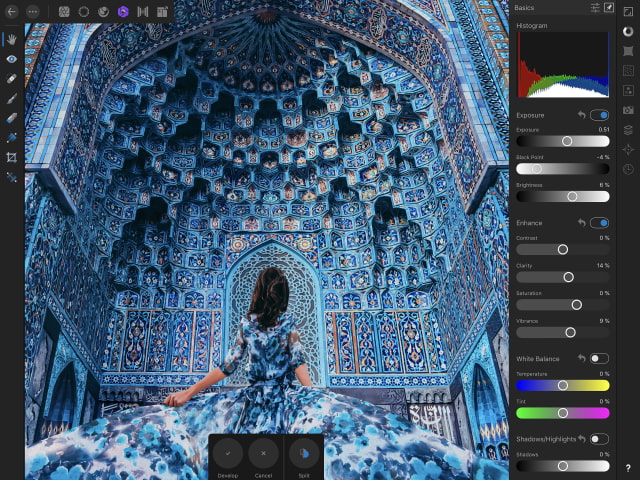
Task: Disable the Exposure adjustment toggle
Action: tap(599, 115)
